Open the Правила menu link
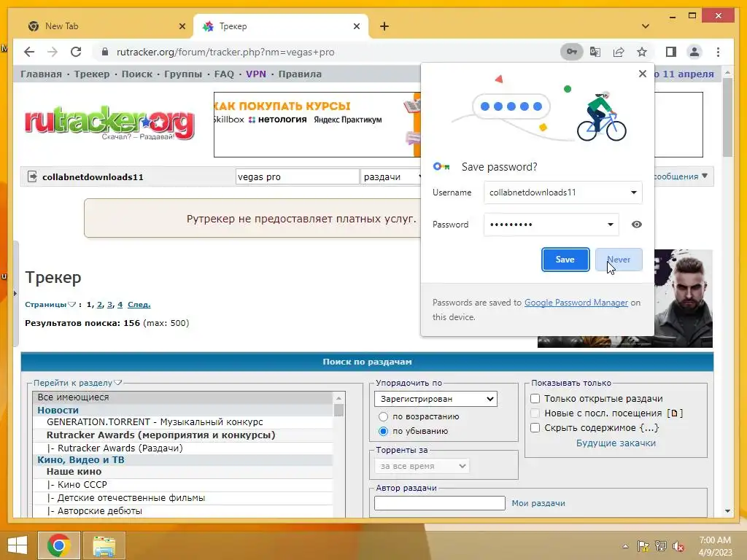Viewport: 747px width, 560px height. tap(300, 74)
